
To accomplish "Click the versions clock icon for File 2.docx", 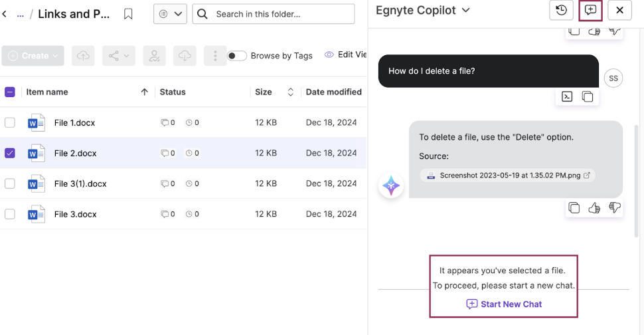I will [189, 153].
